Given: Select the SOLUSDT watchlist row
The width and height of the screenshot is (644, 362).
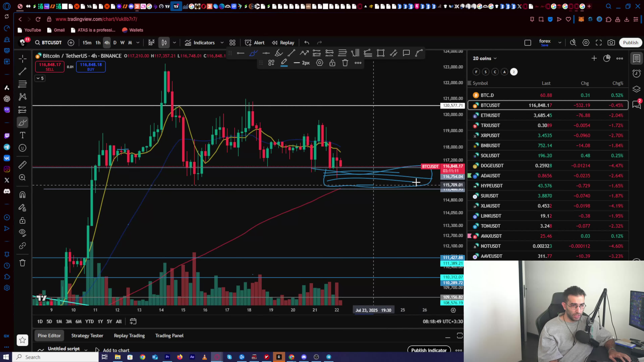Looking at the screenshot, I should point(548,156).
